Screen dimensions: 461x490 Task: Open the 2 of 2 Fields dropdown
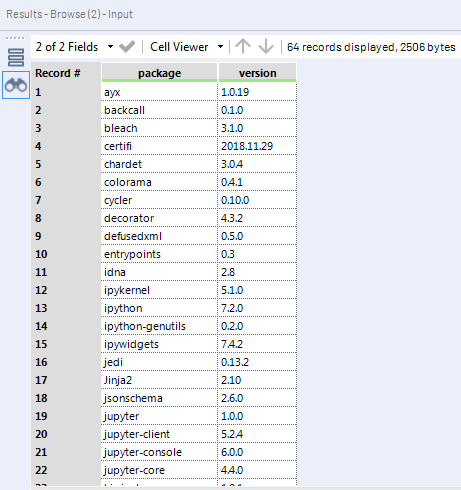click(75, 47)
